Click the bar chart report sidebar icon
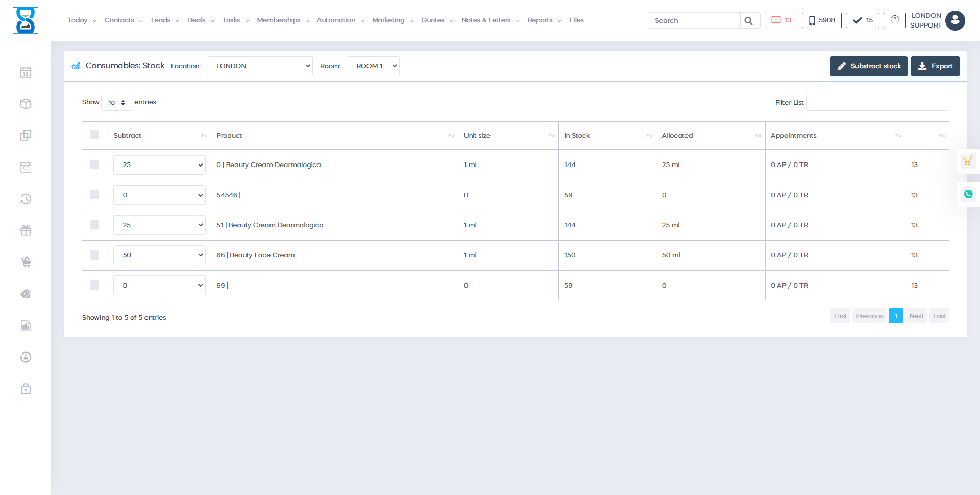Image resolution: width=980 pixels, height=495 pixels. pyautogui.click(x=26, y=326)
